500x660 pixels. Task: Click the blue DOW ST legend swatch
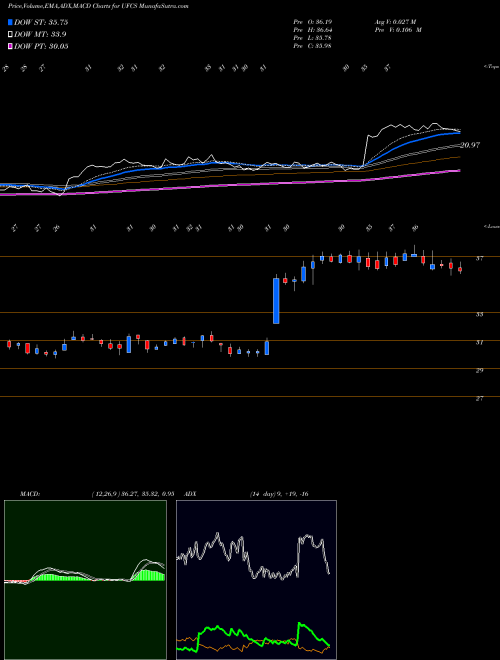click(10, 22)
